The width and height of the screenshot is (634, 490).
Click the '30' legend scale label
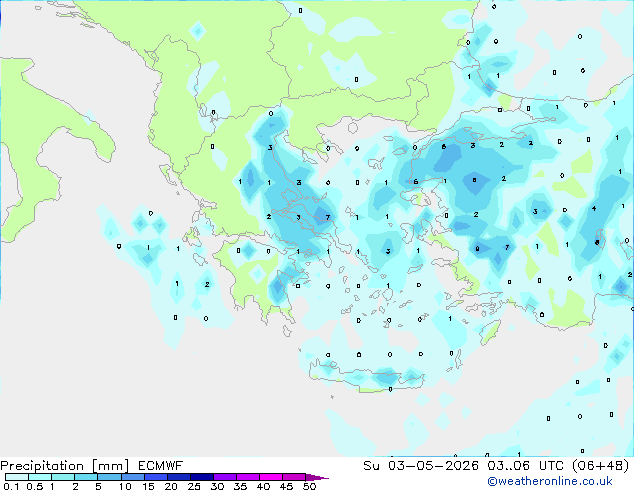217,486
